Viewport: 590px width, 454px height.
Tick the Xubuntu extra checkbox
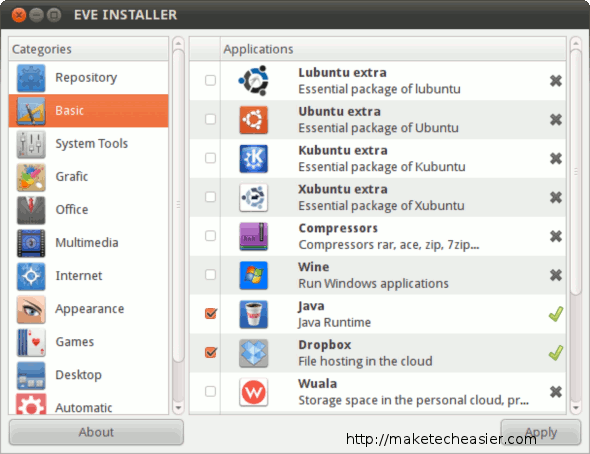[210, 197]
